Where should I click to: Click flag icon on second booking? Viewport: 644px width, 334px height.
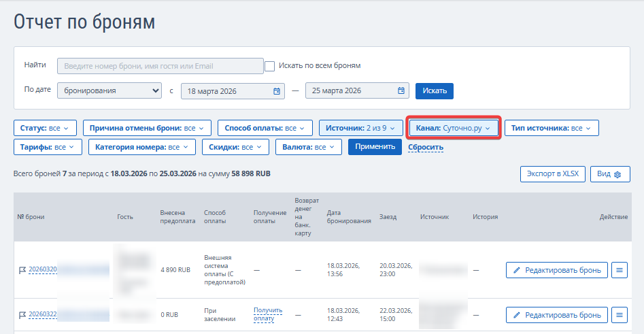click(22, 315)
